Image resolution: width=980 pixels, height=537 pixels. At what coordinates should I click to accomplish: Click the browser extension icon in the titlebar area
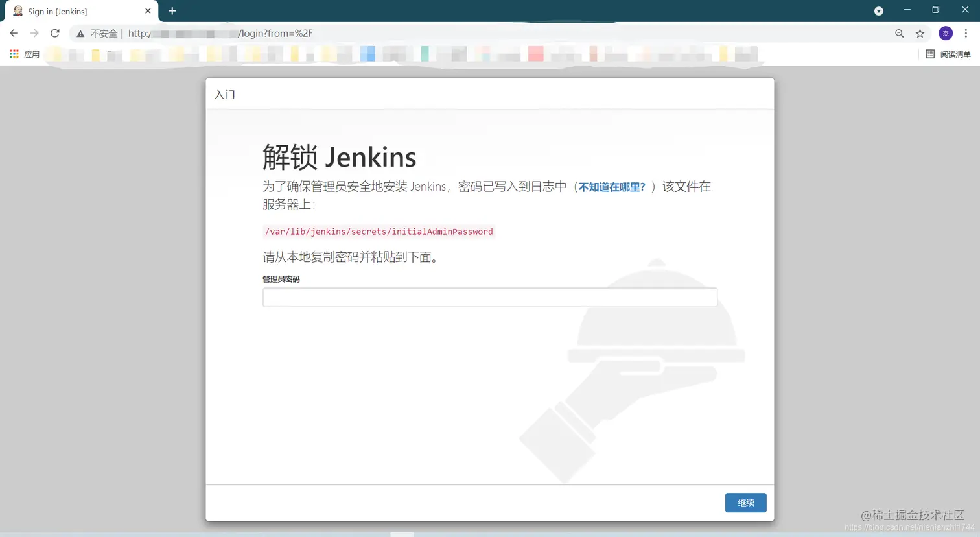tap(878, 10)
